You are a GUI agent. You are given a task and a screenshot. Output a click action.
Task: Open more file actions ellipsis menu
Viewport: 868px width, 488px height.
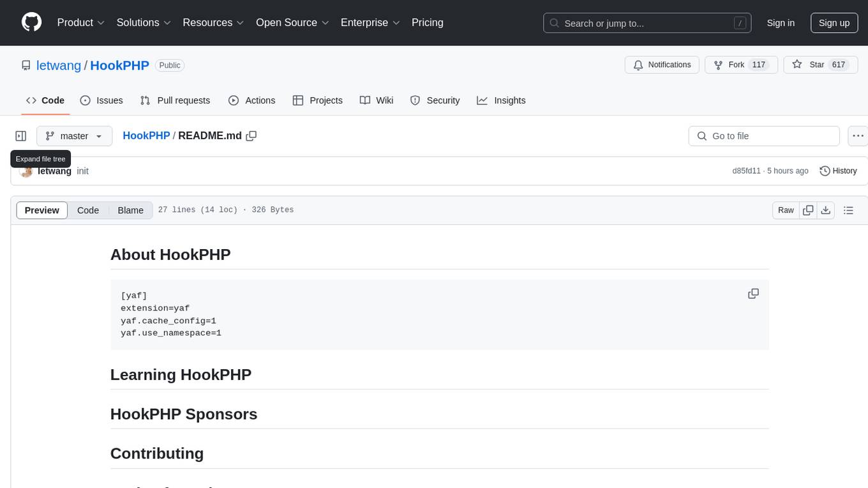point(858,136)
